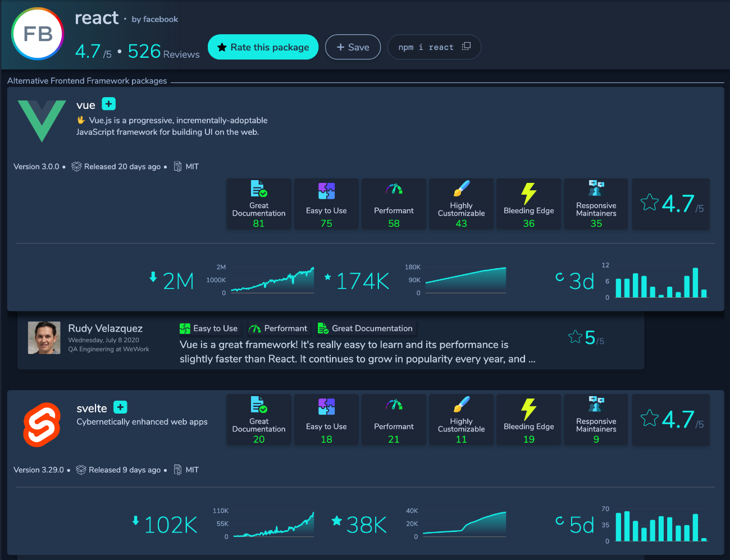Click the Rate this package button
The image size is (730, 560).
263,47
